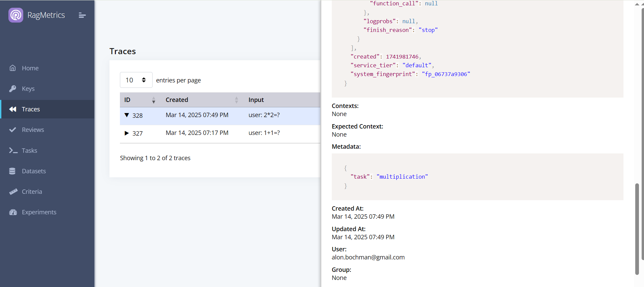The width and height of the screenshot is (644, 287).
Task: Click the Criteria ruler icon
Action: [13, 192]
